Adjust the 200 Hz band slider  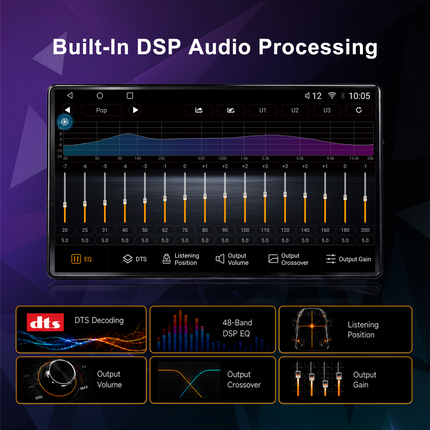click(x=365, y=197)
